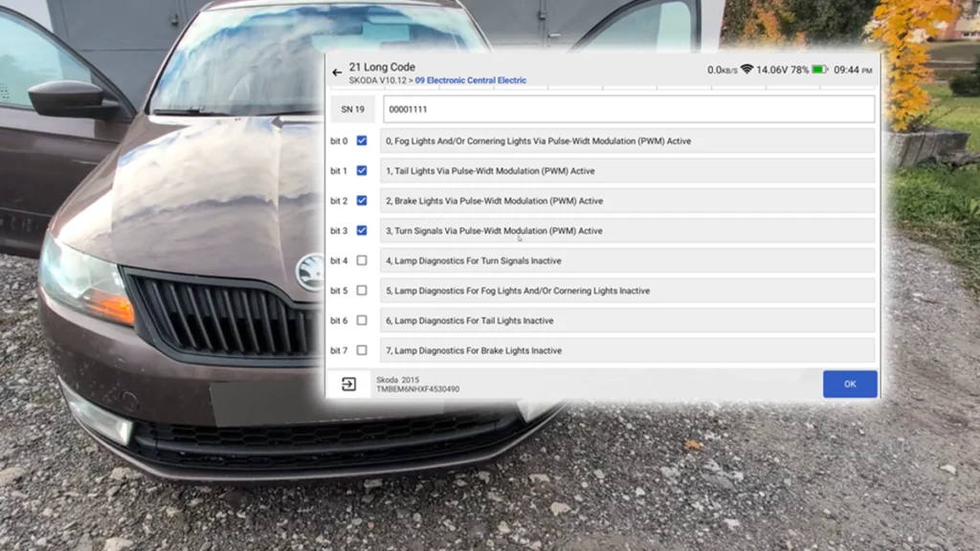Image resolution: width=980 pixels, height=551 pixels.
Task: Click the SN 19 label
Action: point(352,109)
